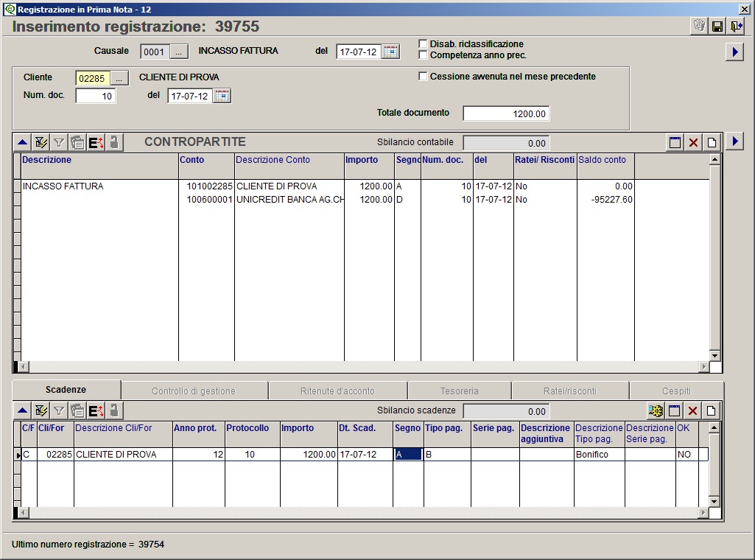The height and width of the screenshot is (560, 755).
Task: Click the highlighted Segno cell A in Scadenze
Action: tap(408, 454)
